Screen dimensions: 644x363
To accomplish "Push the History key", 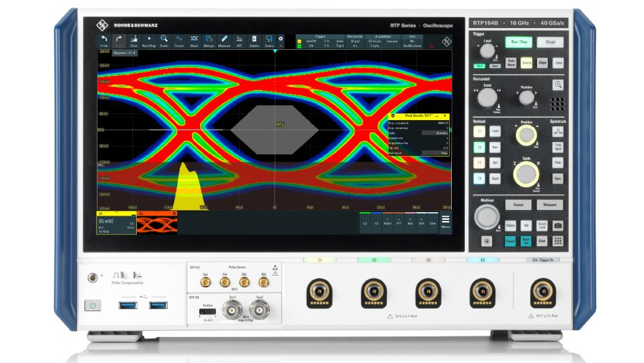I will [x=510, y=225].
